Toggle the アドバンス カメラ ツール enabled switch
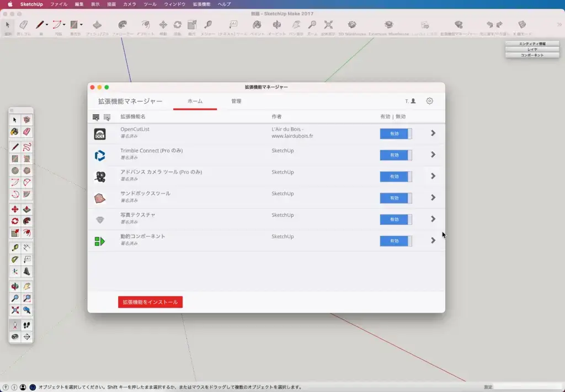 pos(396,176)
